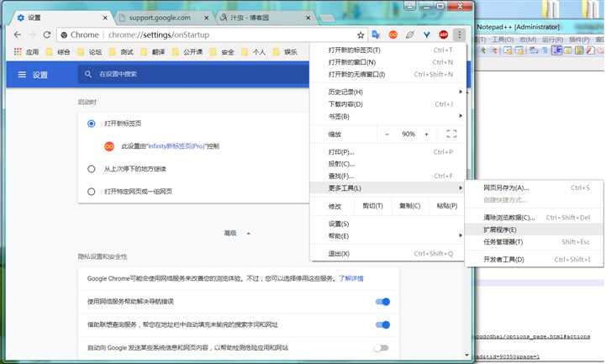Expand the 书签(B) submenu
Image resolution: width=606 pixels, height=364 pixels.
point(388,116)
